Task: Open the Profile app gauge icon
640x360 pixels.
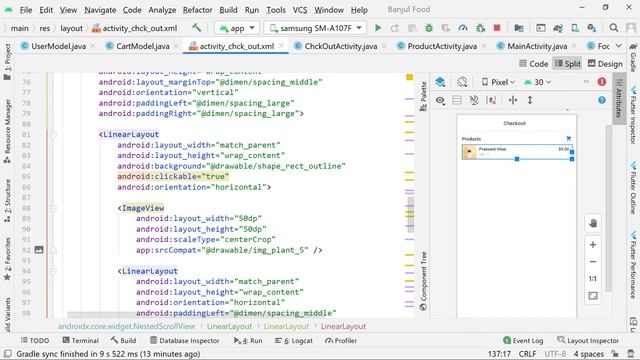Action: click(x=463, y=28)
